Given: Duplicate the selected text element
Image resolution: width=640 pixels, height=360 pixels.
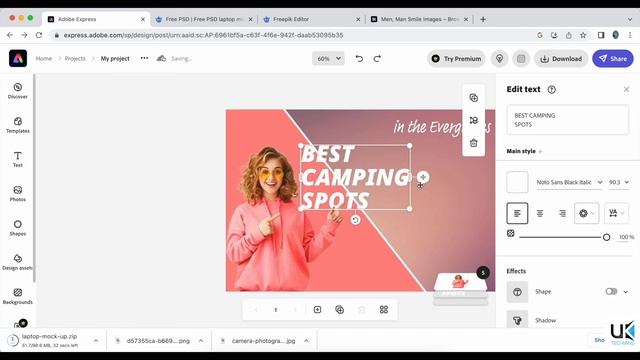Looking at the screenshot, I should coord(473,98).
